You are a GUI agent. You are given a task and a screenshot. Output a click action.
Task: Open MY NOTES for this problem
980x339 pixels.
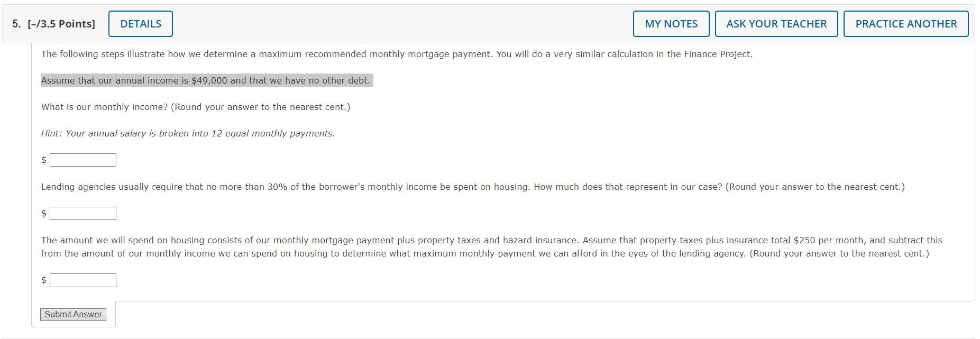(x=670, y=23)
